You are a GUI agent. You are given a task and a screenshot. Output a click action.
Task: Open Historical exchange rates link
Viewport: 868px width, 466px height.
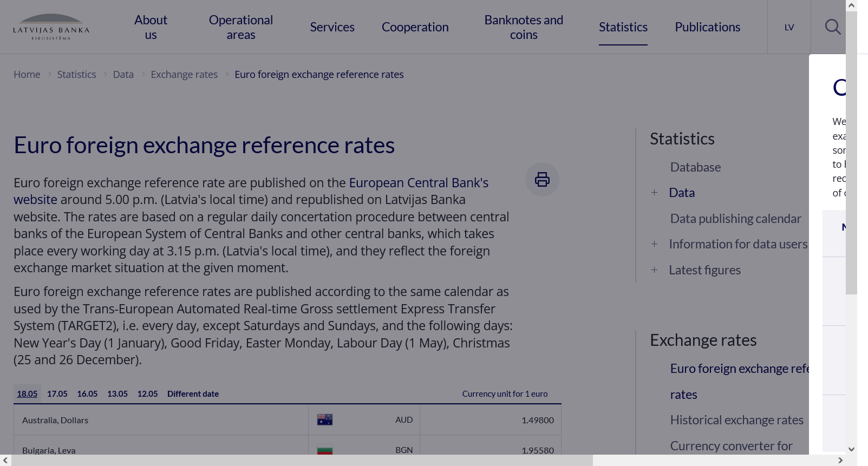coord(736,420)
